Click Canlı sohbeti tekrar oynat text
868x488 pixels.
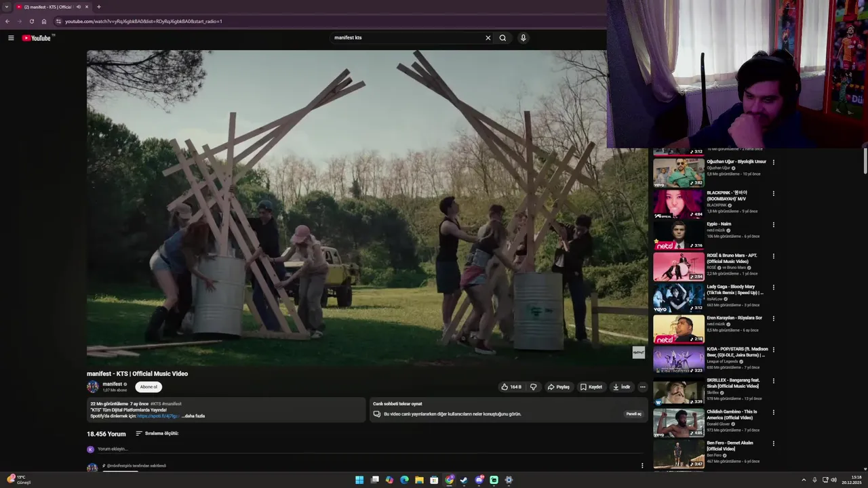coord(397,404)
